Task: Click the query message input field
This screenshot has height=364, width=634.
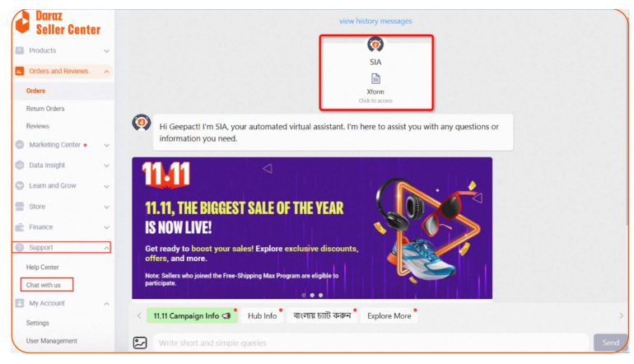Action: point(371,343)
